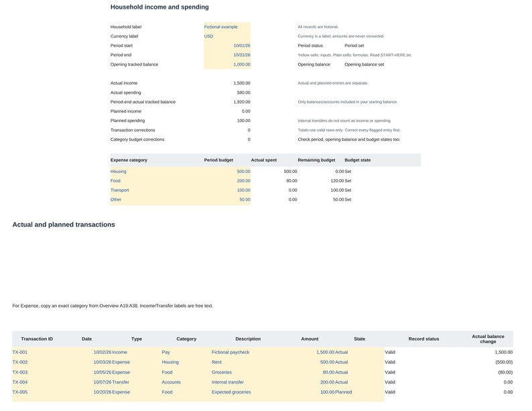This screenshot has height=411, width=532.
Task: Select transaction ID TX-002
Action: point(19,362)
